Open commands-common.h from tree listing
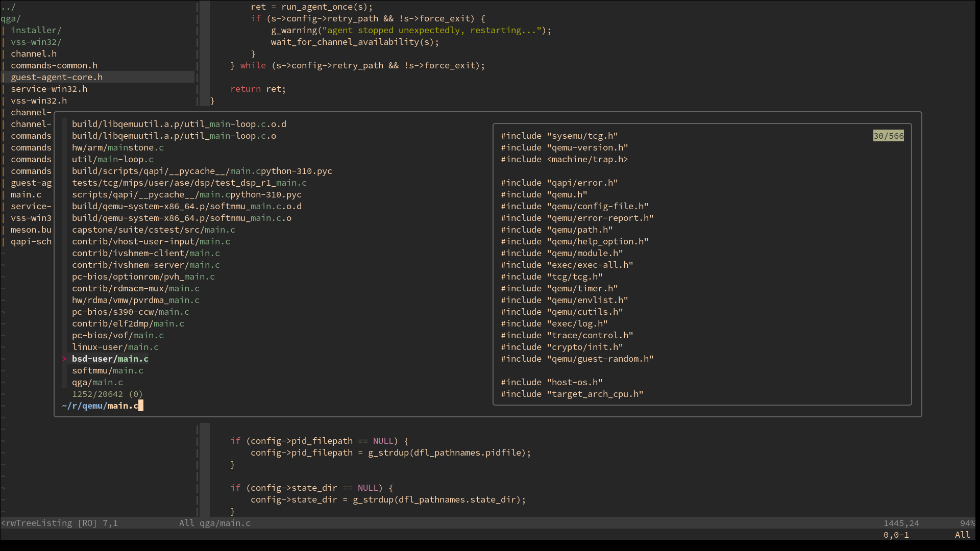980x551 pixels. [54, 66]
